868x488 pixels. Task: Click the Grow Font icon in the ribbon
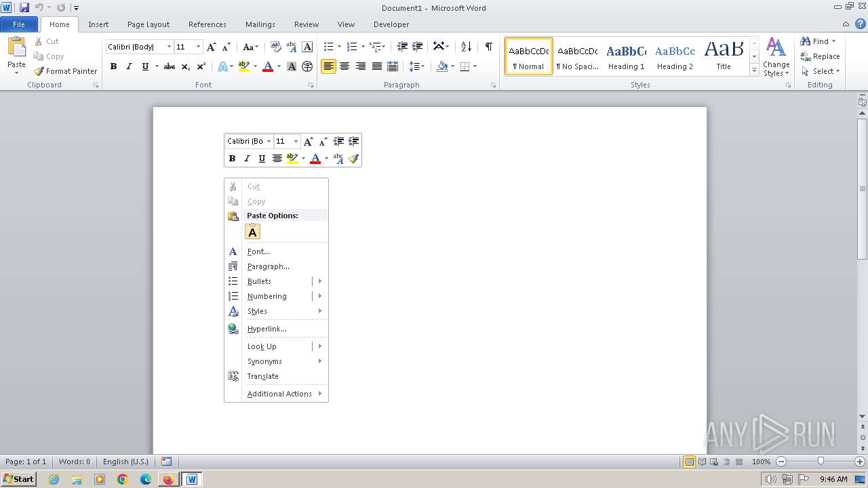pyautogui.click(x=212, y=47)
